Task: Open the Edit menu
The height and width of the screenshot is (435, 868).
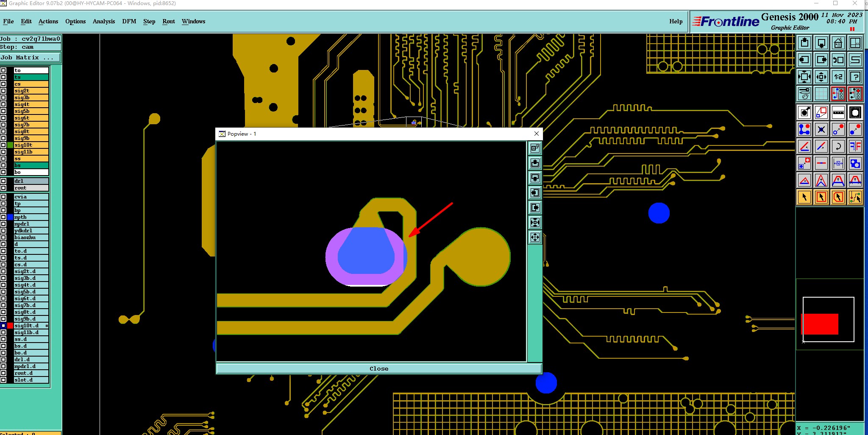Action: (26, 21)
